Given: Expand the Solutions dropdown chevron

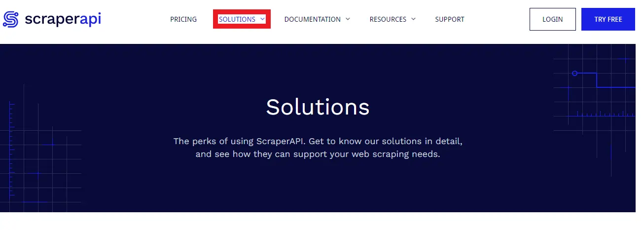Looking at the screenshot, I should coord(262,19).
